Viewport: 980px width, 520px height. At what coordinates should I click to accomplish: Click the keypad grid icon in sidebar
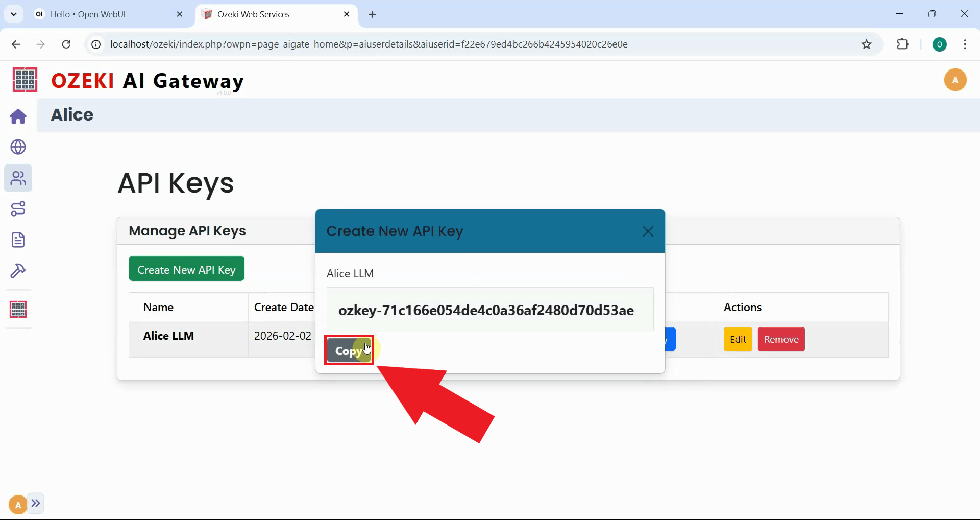pos(18,309)
